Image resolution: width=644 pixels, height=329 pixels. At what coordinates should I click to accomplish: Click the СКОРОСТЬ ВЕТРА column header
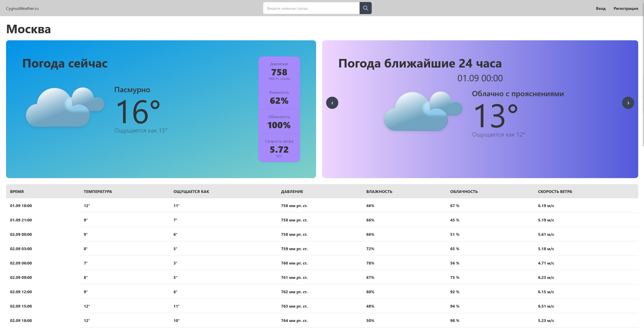(x=555, y=191)
